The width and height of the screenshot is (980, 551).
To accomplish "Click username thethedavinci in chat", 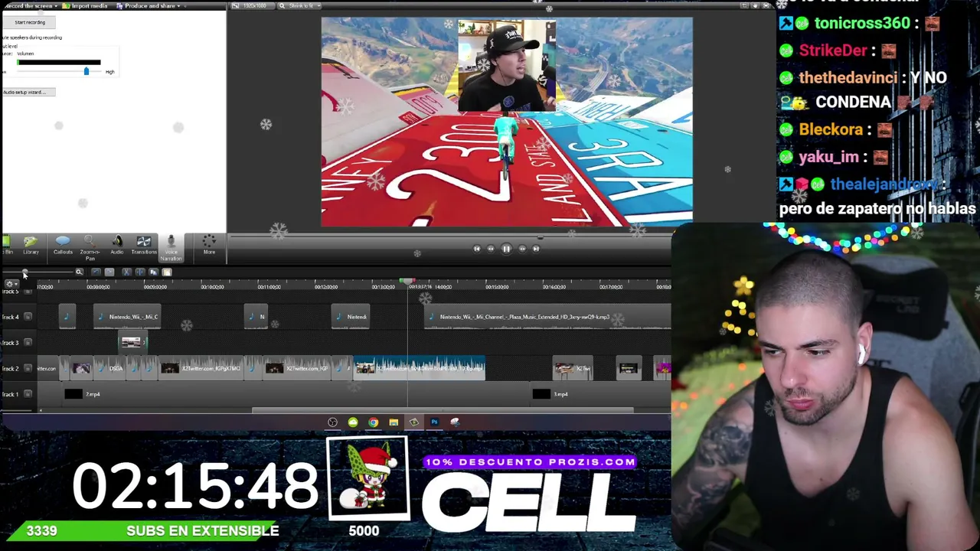I will coord(848,77).
